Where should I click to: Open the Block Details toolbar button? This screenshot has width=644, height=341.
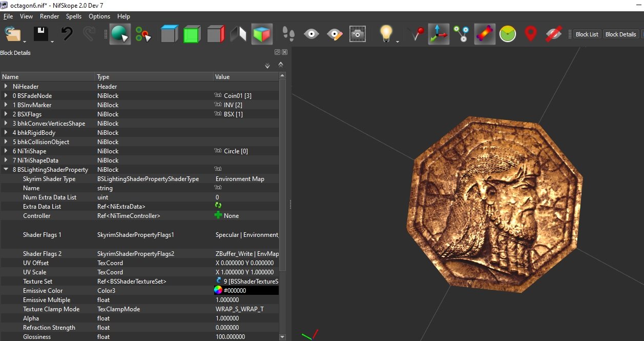(620, 34)
